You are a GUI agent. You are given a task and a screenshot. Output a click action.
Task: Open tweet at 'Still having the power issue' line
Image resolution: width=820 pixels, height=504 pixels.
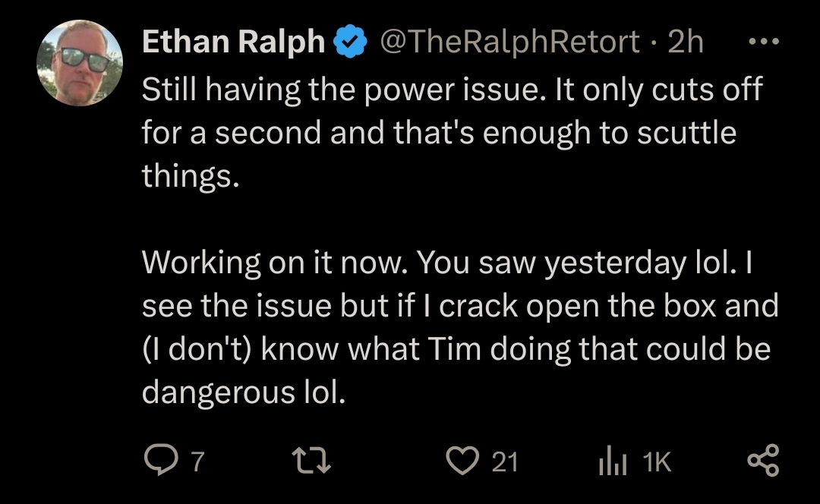point(453,90)
